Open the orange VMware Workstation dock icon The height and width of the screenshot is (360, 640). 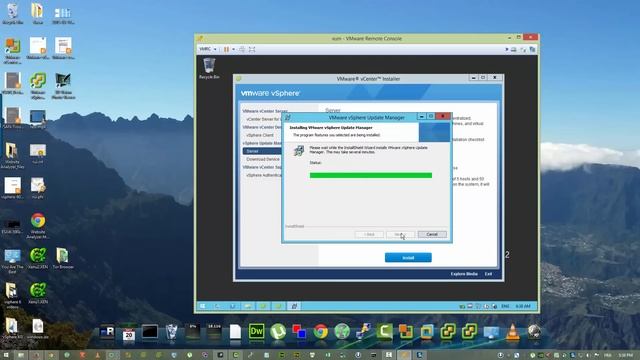click(405, 331)
